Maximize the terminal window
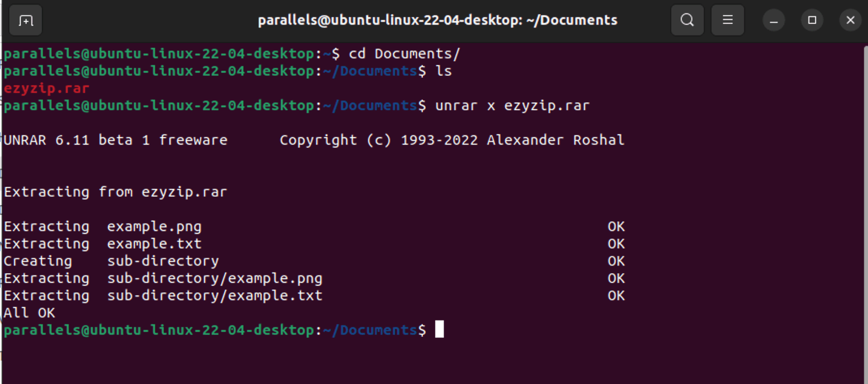Image resolution: width=868 pixels, height=384 pixels. (812, 20)
